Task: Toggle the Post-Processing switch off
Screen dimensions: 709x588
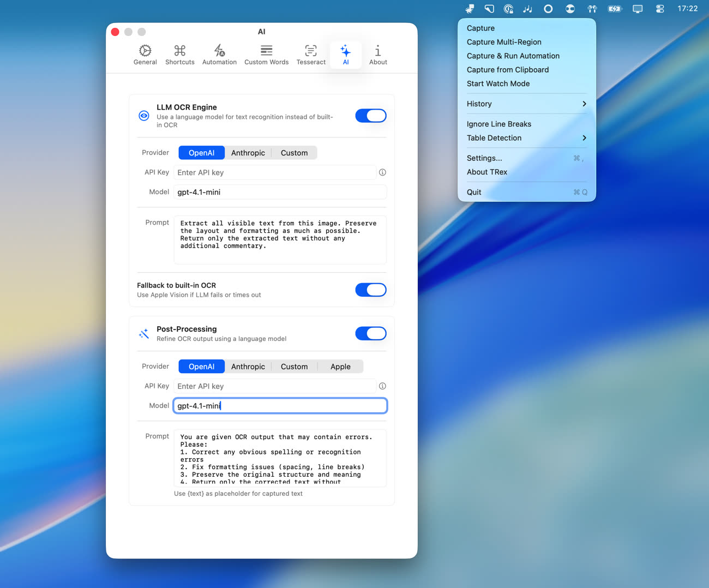Action: (371, 333)
